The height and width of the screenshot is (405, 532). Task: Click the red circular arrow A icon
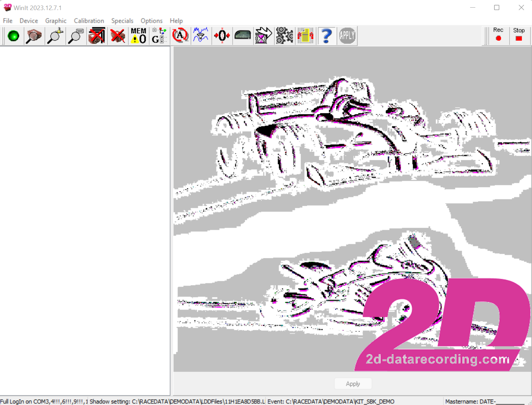coord(180,36)
